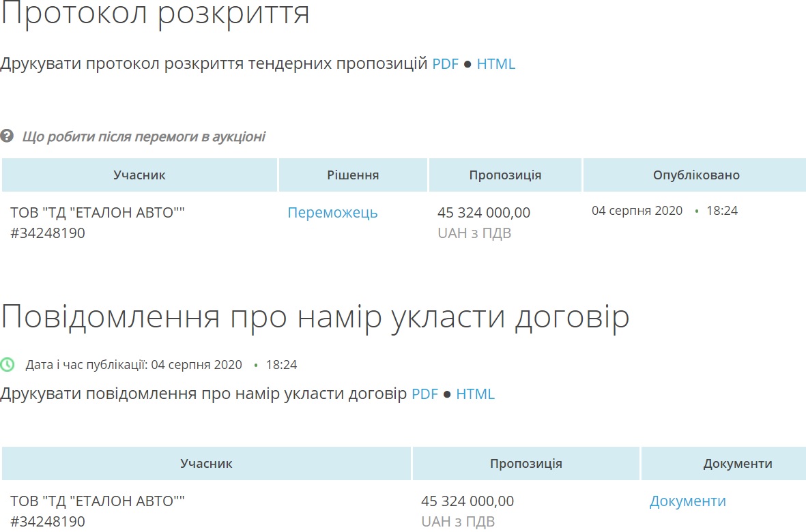Click 'Повідомлення про намір укласти договір' heading
The image size is (806, 532).
[x=315, y=317]
